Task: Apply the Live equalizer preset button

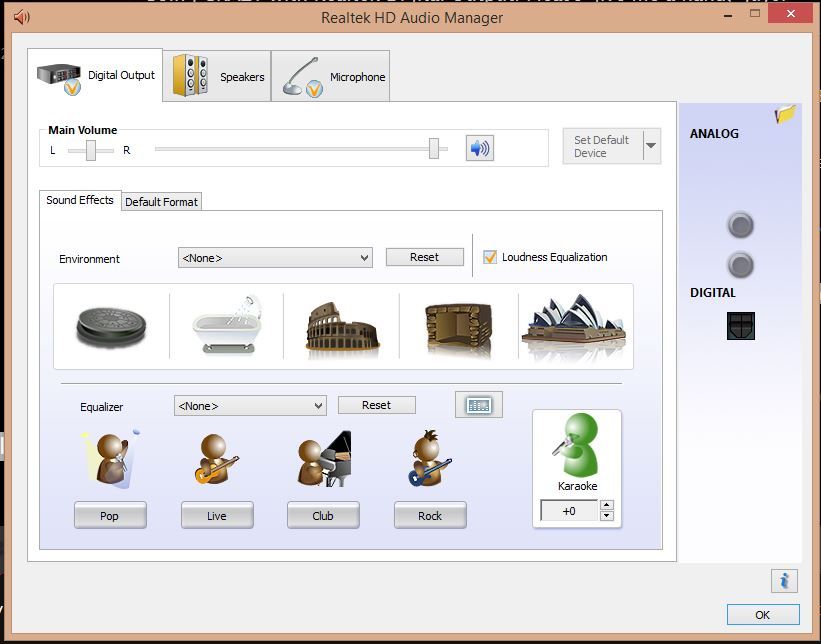Action: click(217, 515)
